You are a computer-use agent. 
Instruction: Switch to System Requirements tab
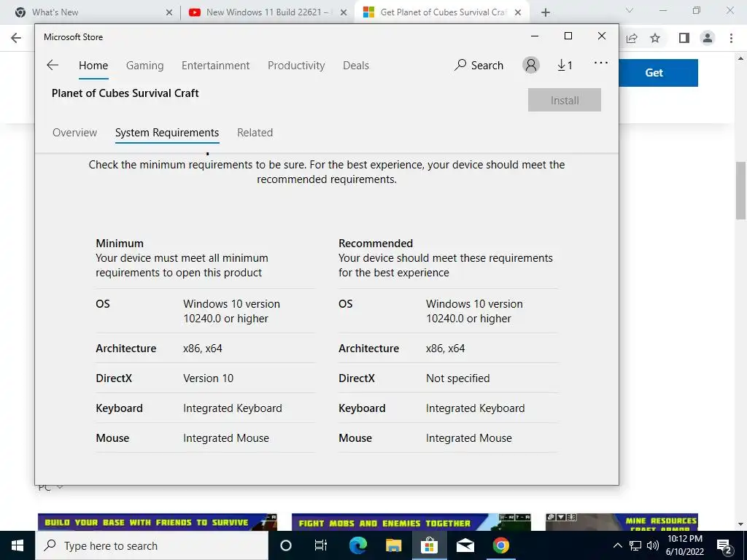[167, 133]
